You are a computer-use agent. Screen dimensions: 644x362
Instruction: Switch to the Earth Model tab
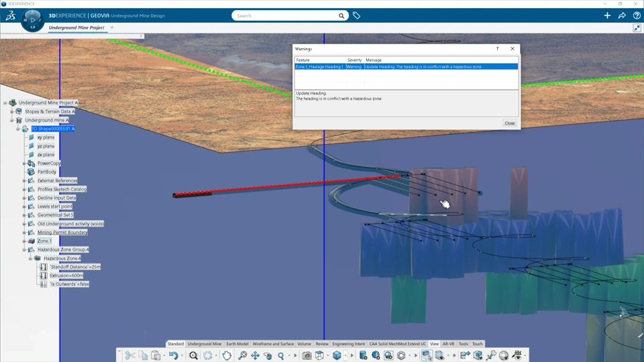pos(237,344)
